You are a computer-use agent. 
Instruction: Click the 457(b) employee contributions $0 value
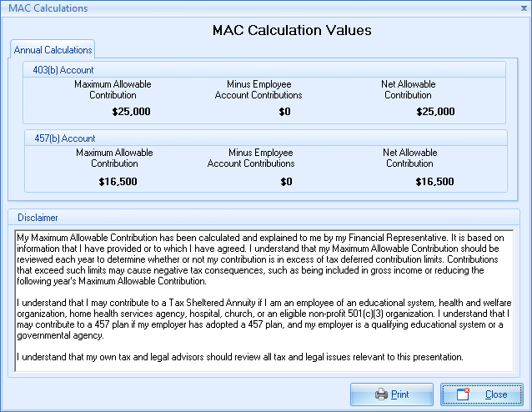coord(286,181)
